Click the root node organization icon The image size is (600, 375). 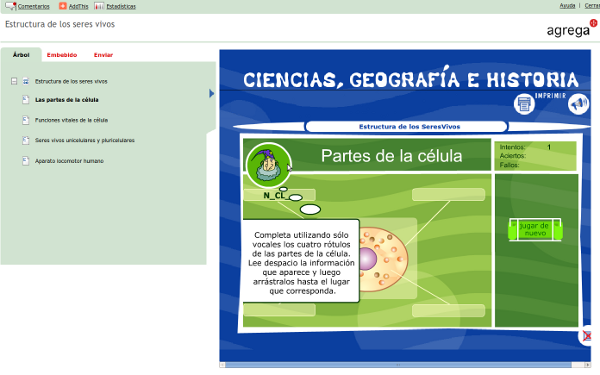(26, 81)
